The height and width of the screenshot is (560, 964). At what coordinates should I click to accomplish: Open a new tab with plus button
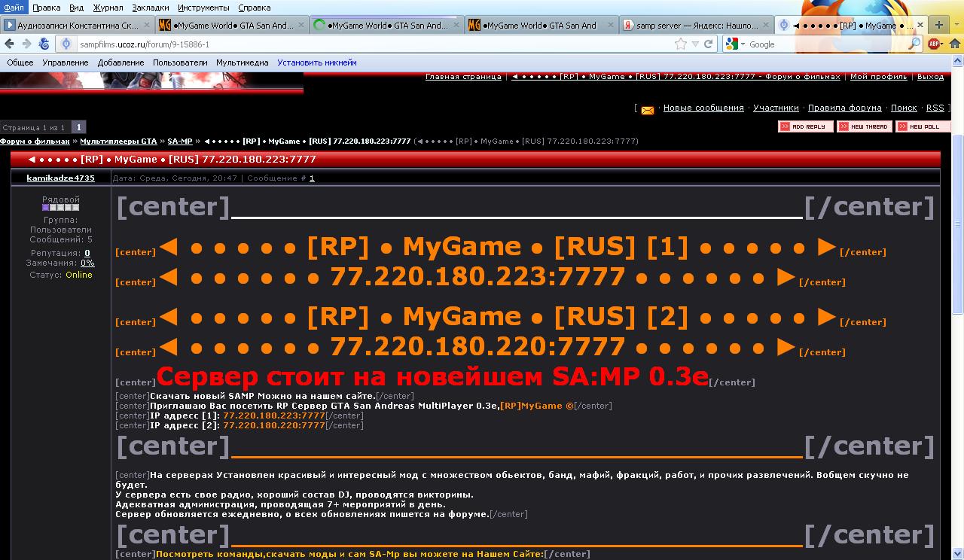[x=939, y=25]
